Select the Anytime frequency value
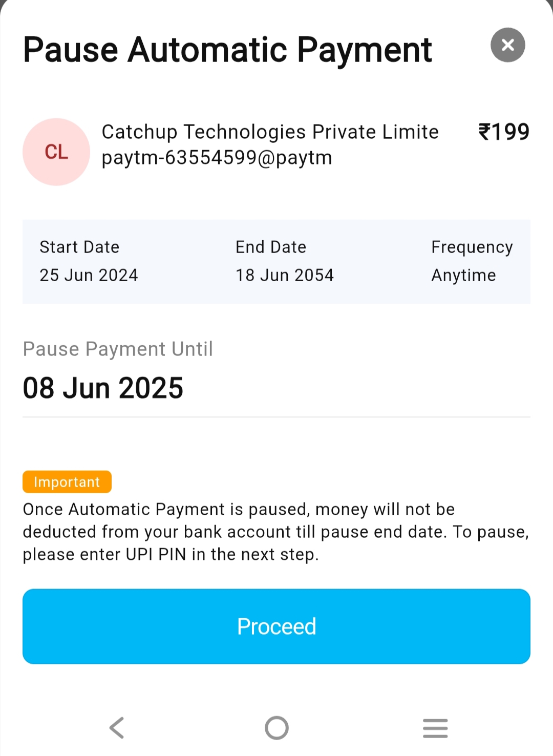The height and width of the screenshot is (756, 553). click(x=463, y=276)
